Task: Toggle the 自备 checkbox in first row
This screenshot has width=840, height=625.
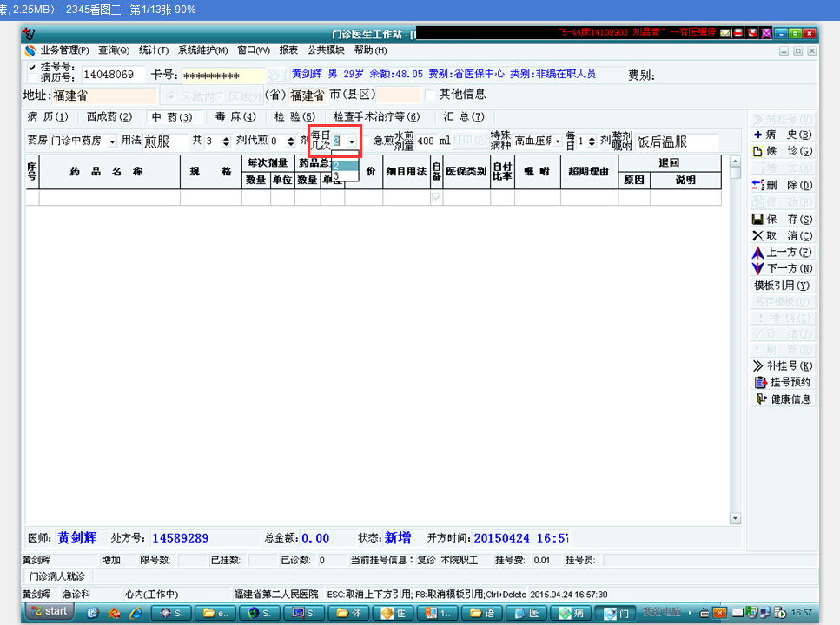Action: pyautogui.click(x=437, y=198)
